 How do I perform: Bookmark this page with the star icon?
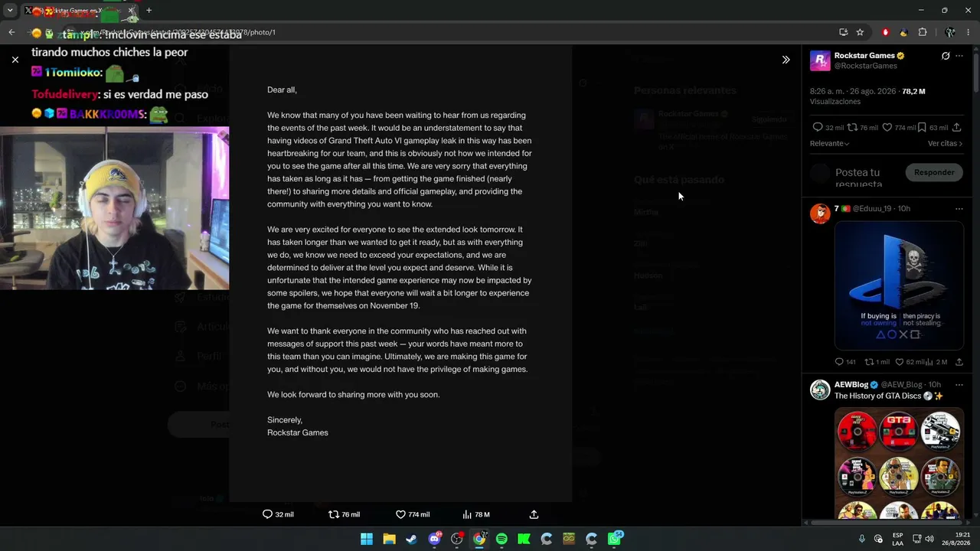tap(860, 32)
